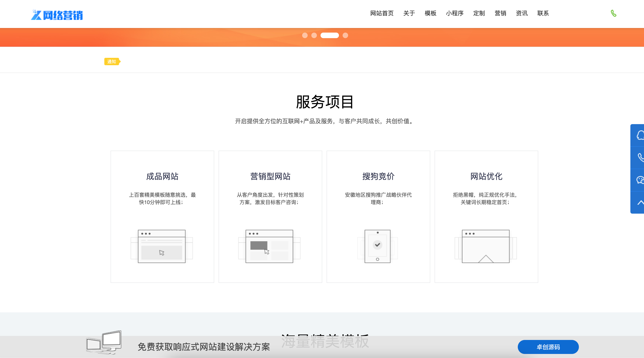Open the 定制 menu item
This screenshot has height=358, width=644.
tap(479, 13)
